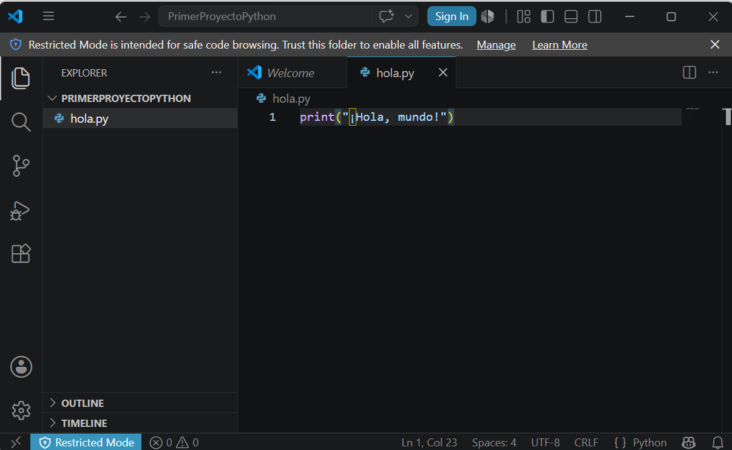Click the Manage link in banner
This screenshot has height=450, width=732.
[496, 45]
